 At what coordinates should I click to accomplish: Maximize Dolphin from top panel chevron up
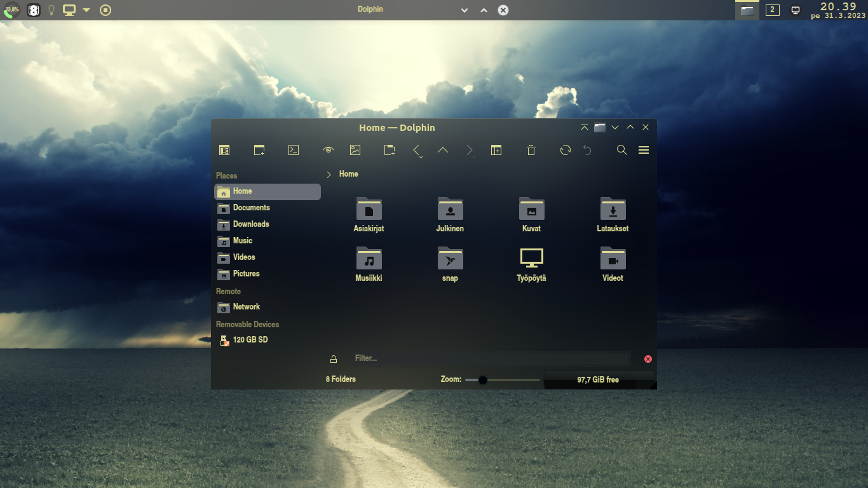484,10
